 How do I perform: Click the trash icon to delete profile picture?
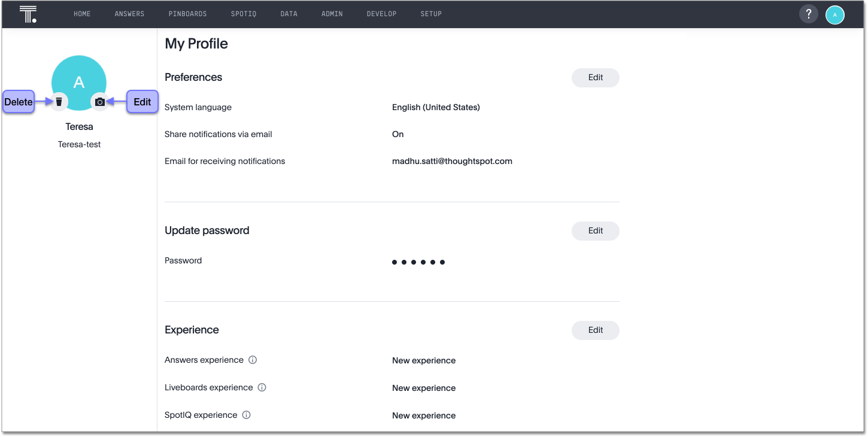click(59, 102)
